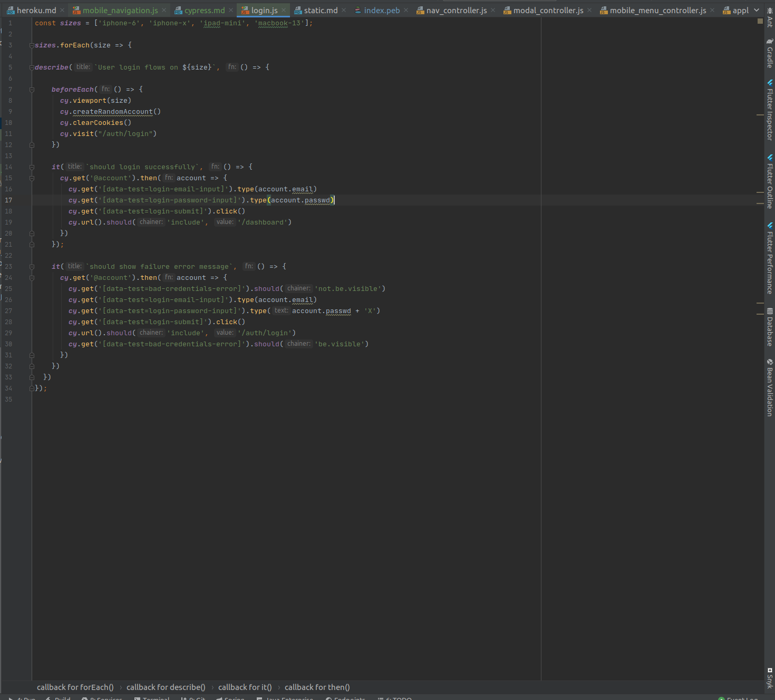This screenshot has width=775, height=700.
Task: Collapse the describe block on line 5
Action: coord(32,67)
